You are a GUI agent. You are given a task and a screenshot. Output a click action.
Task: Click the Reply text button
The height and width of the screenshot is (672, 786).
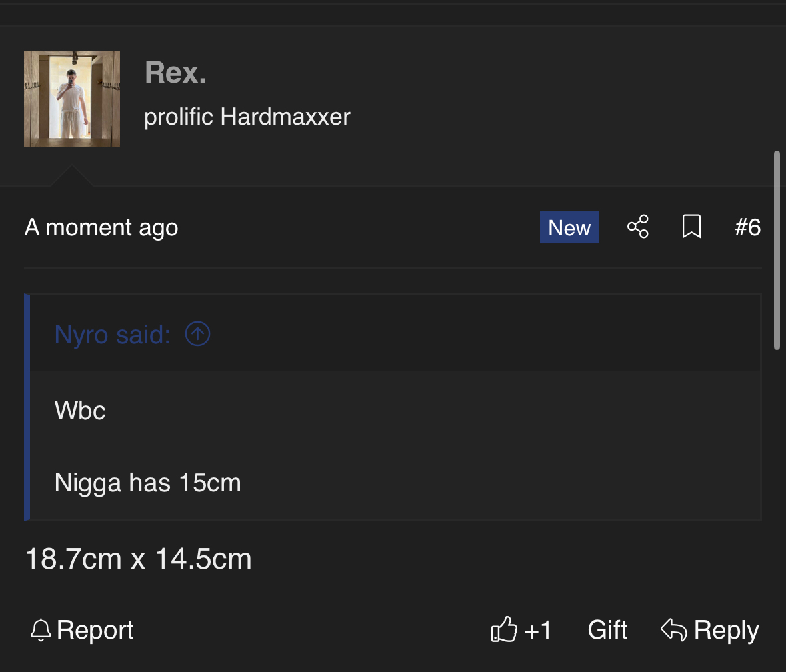pyautogui.click(x=727, y=630)
